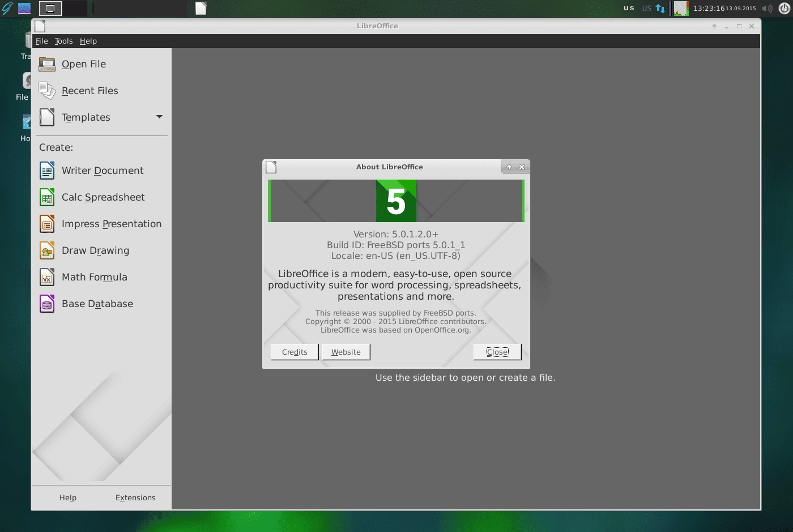
Task: Click the Writer Document label
Action: pos(103,171)
